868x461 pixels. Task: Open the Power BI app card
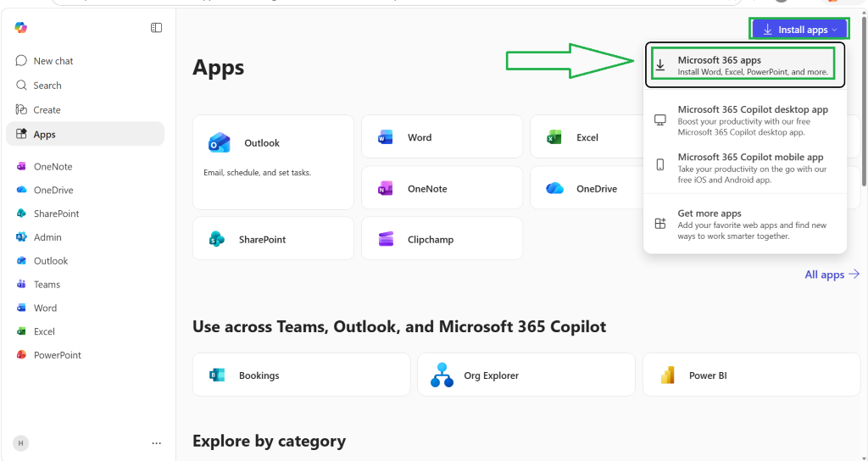coord(751,375)
